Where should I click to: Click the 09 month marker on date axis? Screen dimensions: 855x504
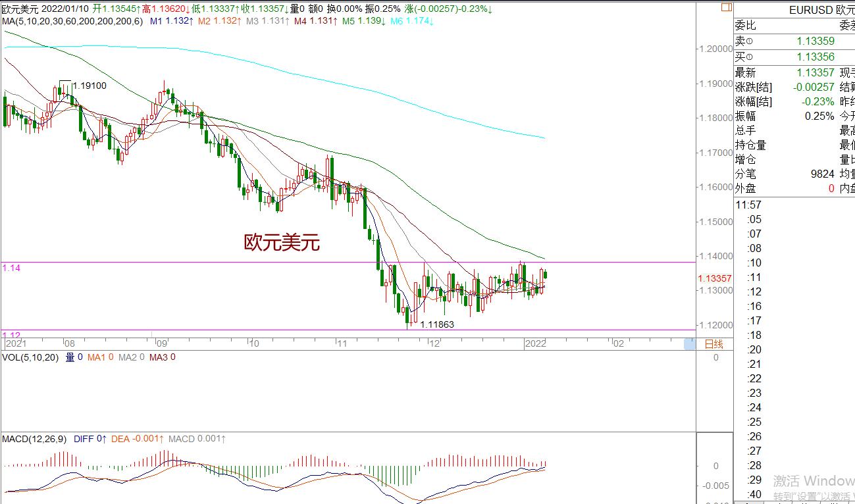(x=163, y=343)
